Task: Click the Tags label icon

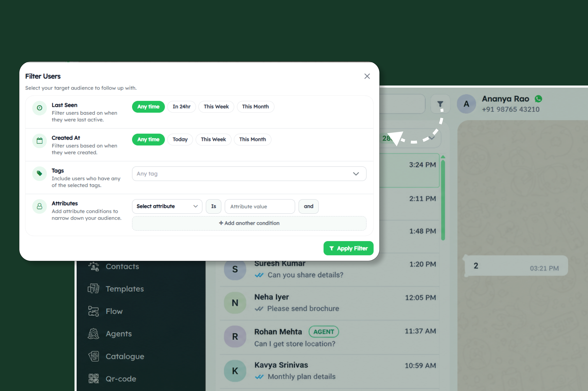Action: (x=39, y=173)
